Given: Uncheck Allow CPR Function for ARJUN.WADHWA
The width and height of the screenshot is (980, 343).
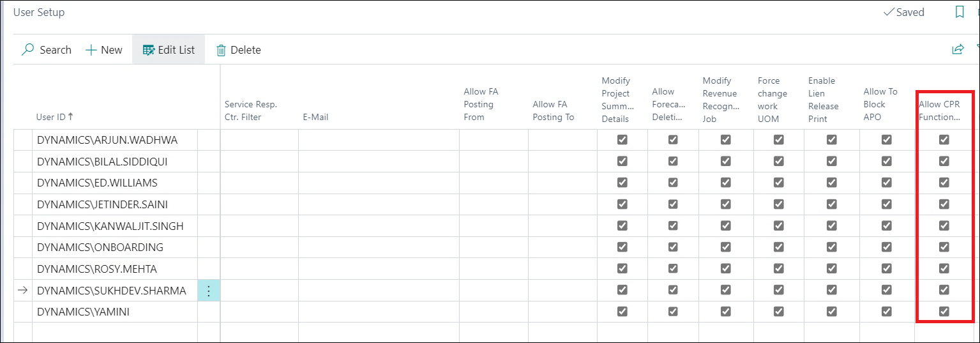Looking at the screenshot, I should (x=944, y=140).
